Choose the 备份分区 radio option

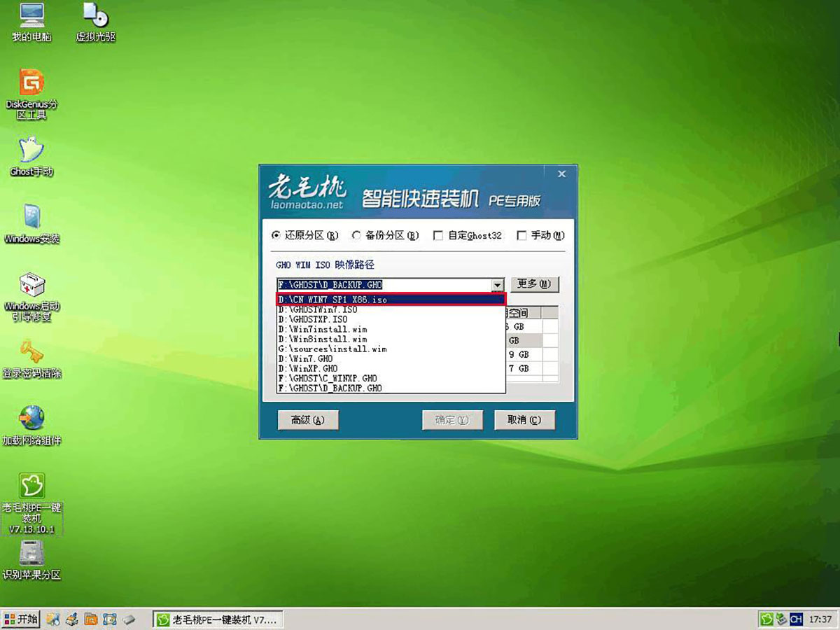pyautogui.click(x=357, y=236)
